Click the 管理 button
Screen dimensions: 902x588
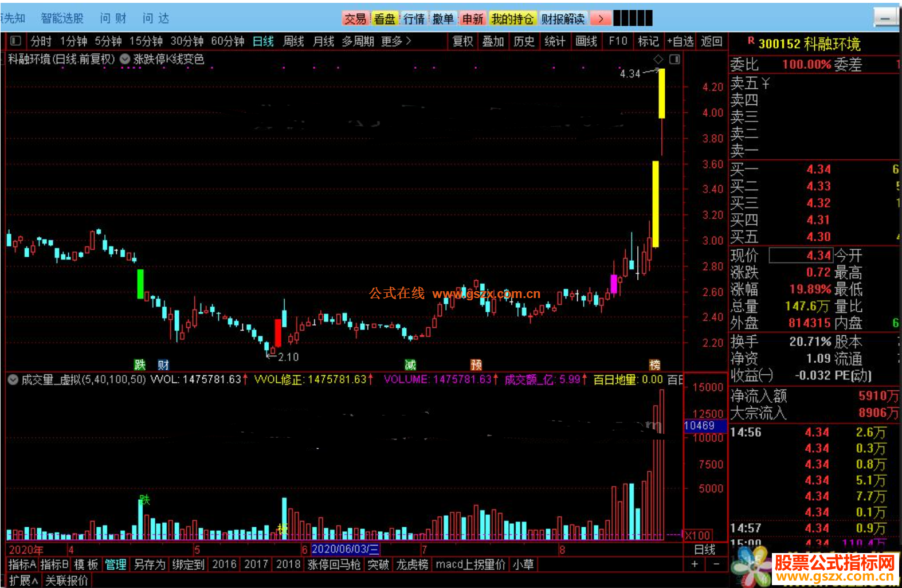click(x=116, y=565)
